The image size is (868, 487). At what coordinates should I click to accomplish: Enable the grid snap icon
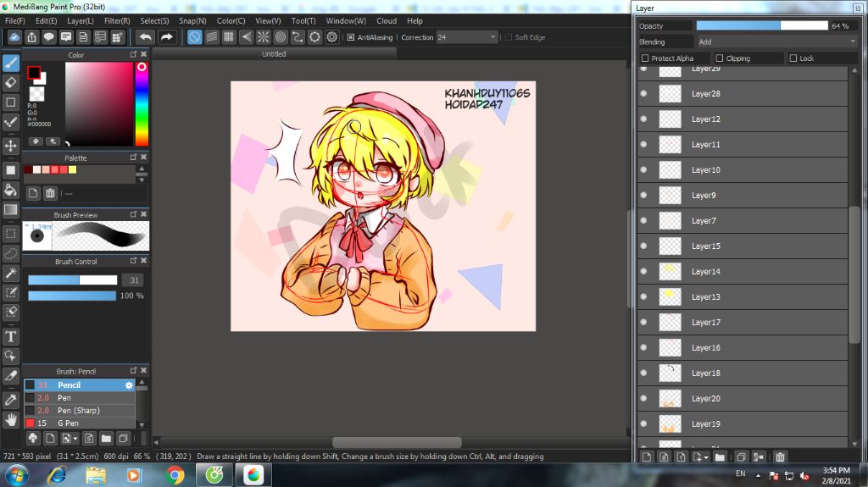229,37
